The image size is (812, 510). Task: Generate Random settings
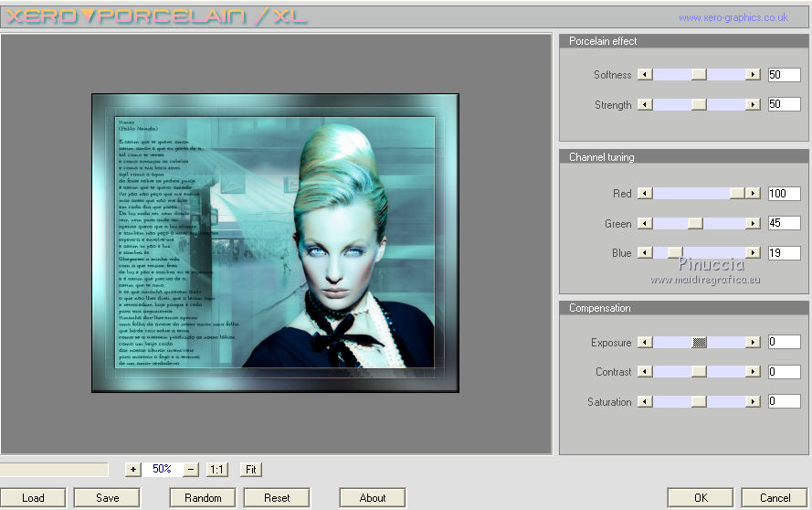(203, 498)
